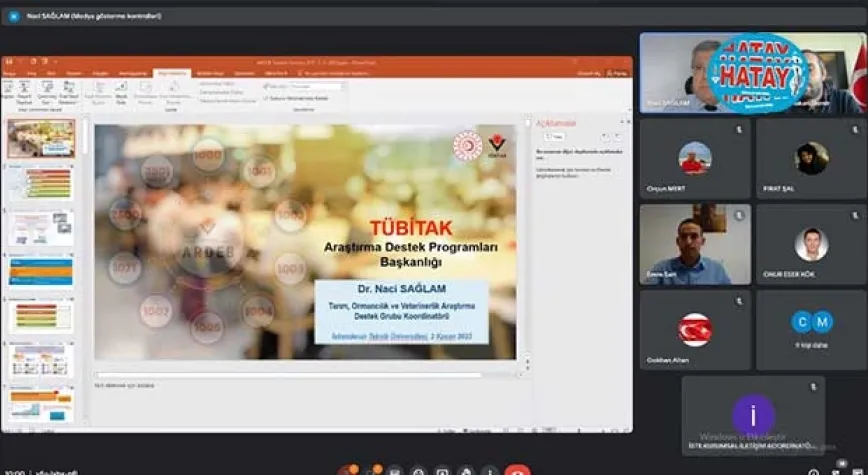Close the Açıklamalar pane with its X

point(628,122)
